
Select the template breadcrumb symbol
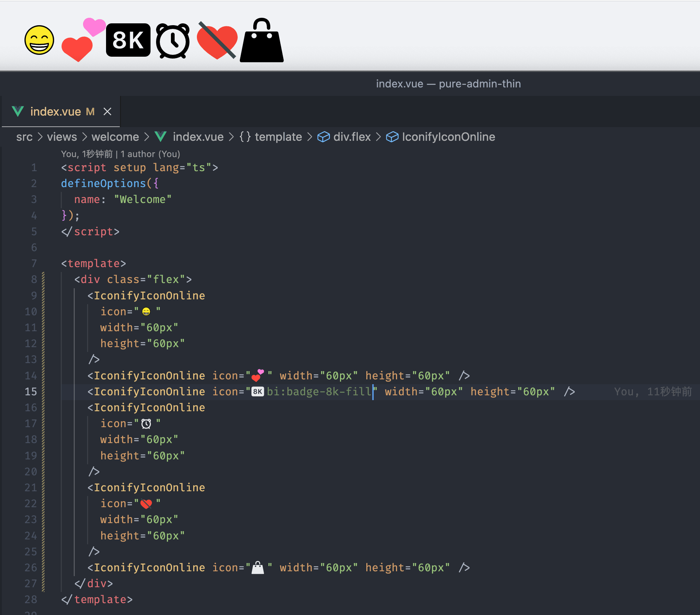pyautogui.click(x=278, y=137)
